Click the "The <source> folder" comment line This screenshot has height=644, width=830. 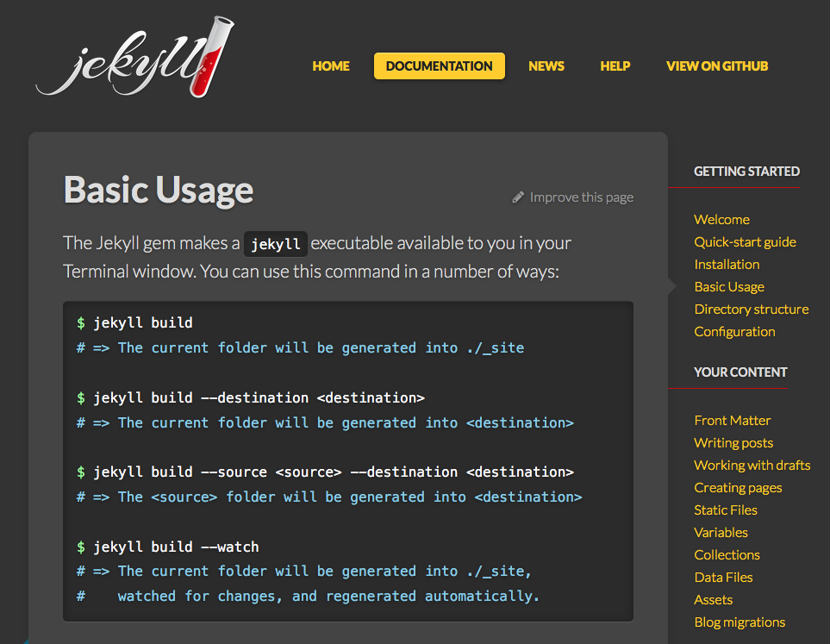click(329, 497)
